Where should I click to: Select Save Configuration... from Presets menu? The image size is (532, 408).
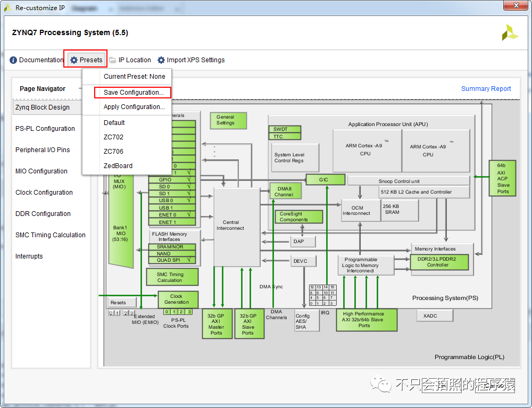tap(133, 92)
